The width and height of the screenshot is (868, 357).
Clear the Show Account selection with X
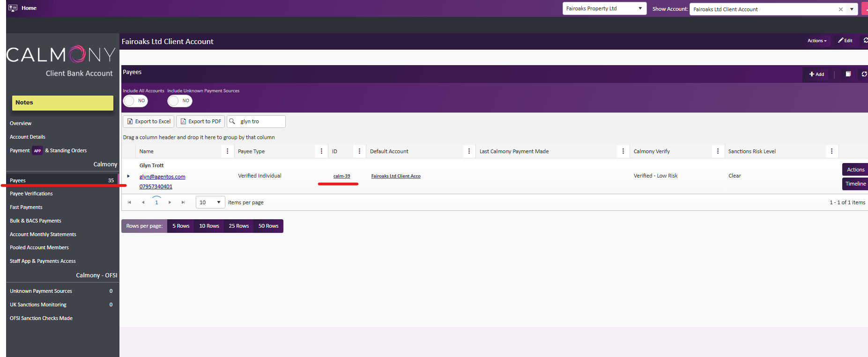[x=841, y=9]
